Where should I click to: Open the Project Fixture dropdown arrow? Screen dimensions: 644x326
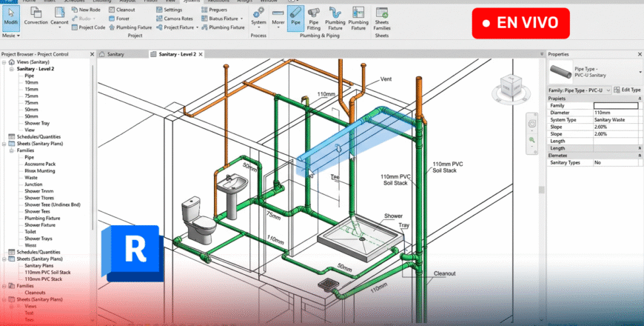tap(197, 27)
